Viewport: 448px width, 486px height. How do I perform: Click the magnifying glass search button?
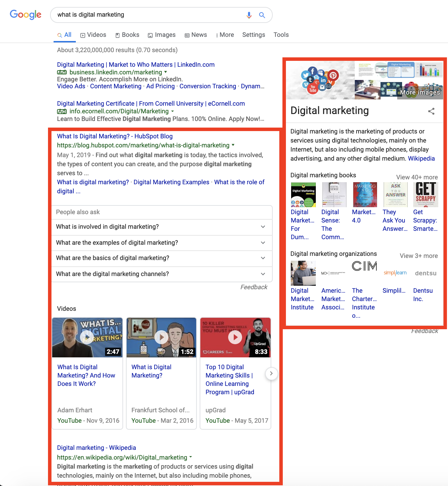[262, 15]
